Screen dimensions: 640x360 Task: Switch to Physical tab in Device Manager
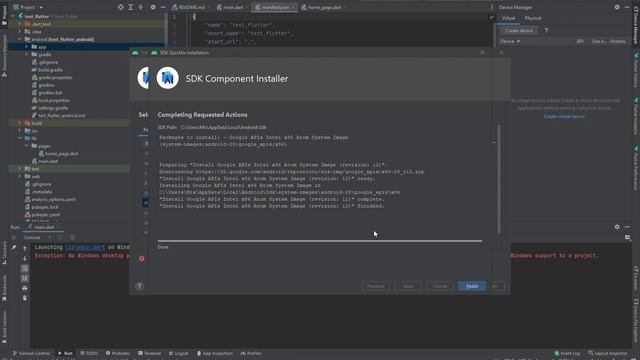point(533,18)
